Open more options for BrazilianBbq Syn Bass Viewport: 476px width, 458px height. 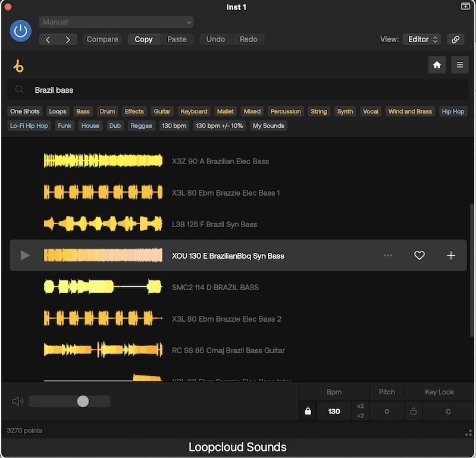[388, 255]
